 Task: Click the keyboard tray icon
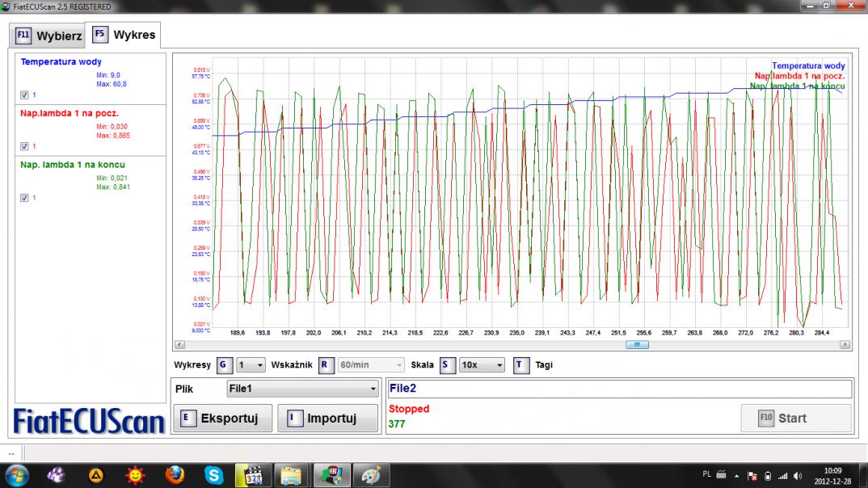(721, 474)
